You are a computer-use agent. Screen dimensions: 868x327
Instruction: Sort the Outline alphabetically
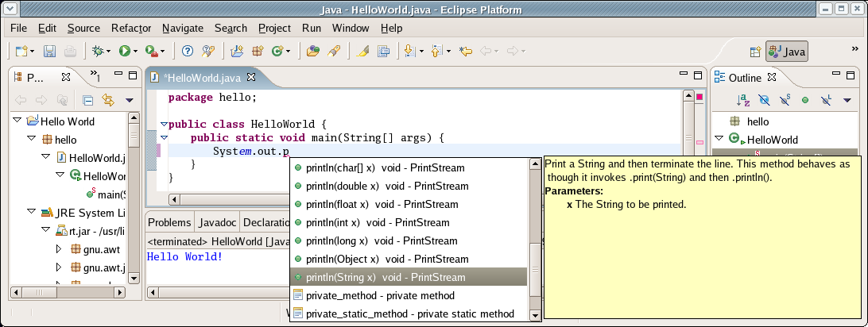pos(743,100)
